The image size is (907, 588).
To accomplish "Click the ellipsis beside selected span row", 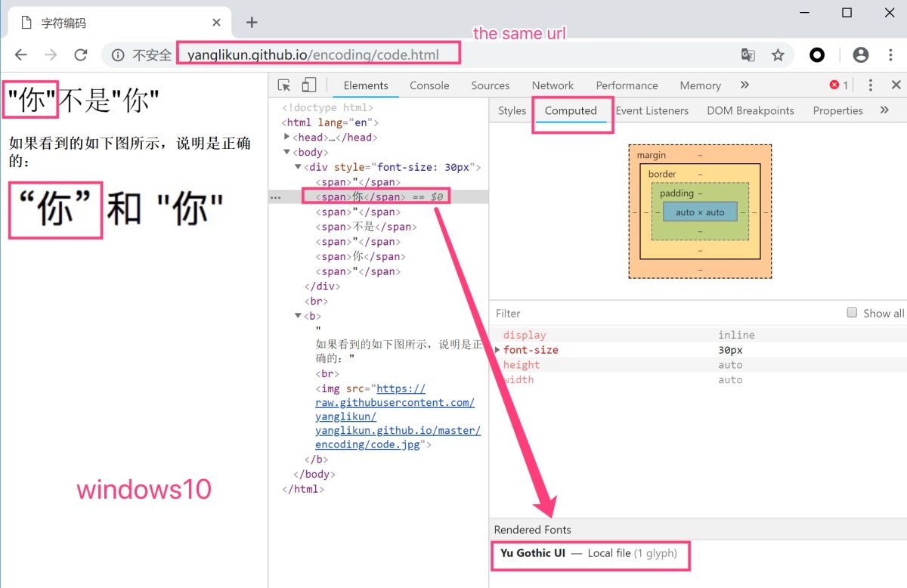I will click(x=276, y=197).
